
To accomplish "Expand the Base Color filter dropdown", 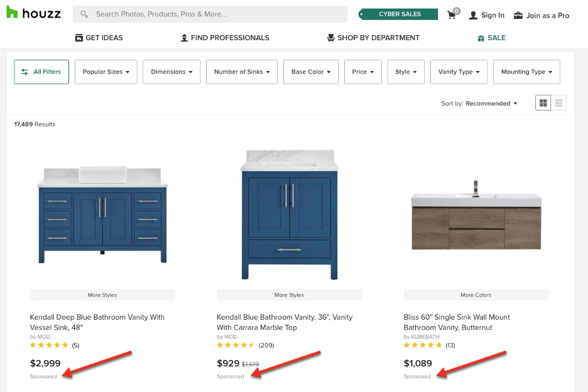I will tap(311, 72).
